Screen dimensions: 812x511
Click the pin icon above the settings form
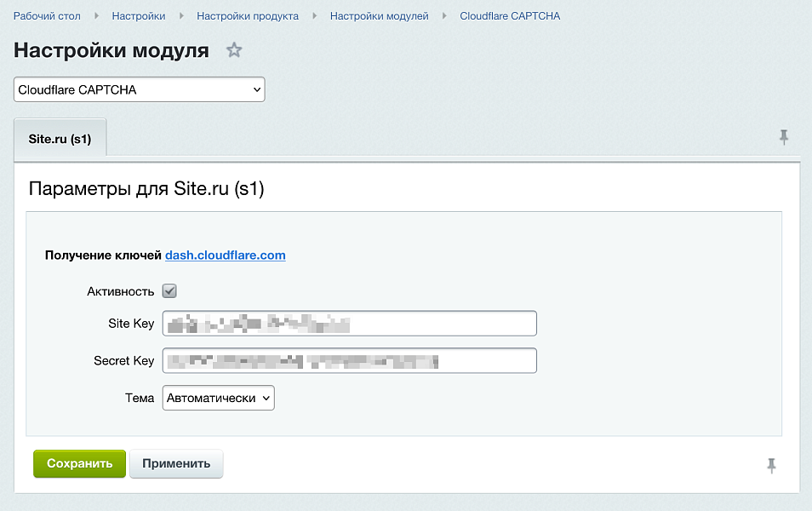coord(784,136)
